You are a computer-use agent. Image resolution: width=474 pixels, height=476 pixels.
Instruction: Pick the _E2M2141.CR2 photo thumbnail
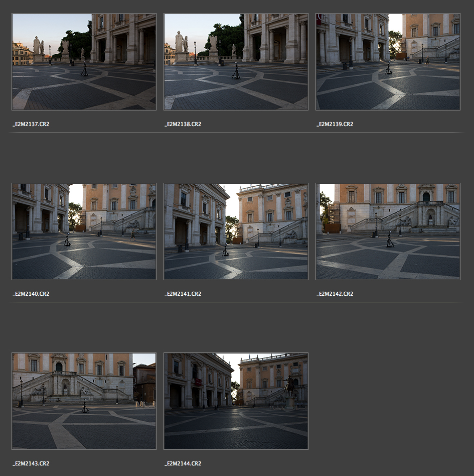coord(236,231)
